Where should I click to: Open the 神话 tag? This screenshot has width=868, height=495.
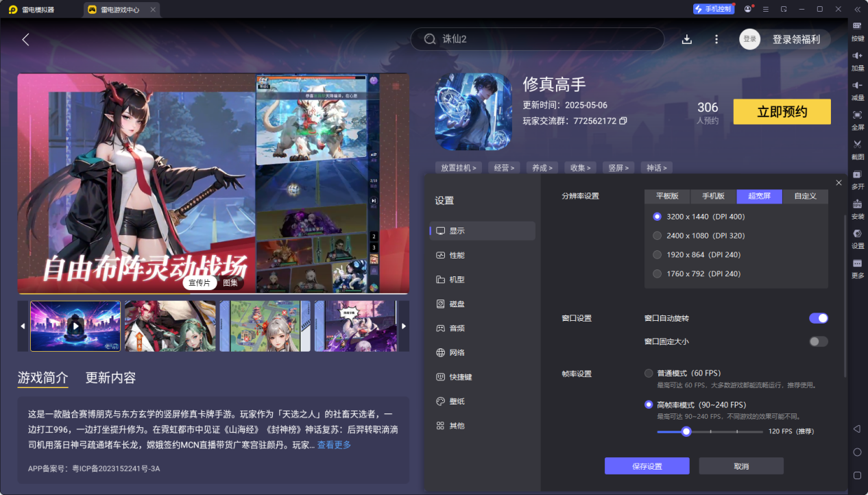click(x=656, y=167)
